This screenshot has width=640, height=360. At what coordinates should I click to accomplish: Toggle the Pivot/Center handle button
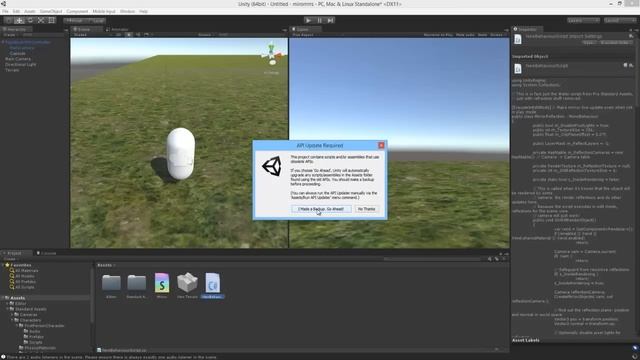[74, 20]
